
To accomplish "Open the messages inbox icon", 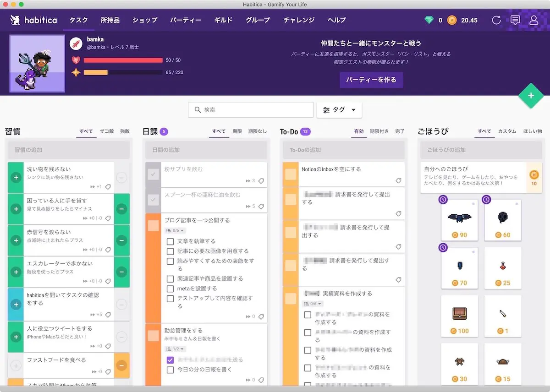I will pyautogui.click(x=515, y=20).
